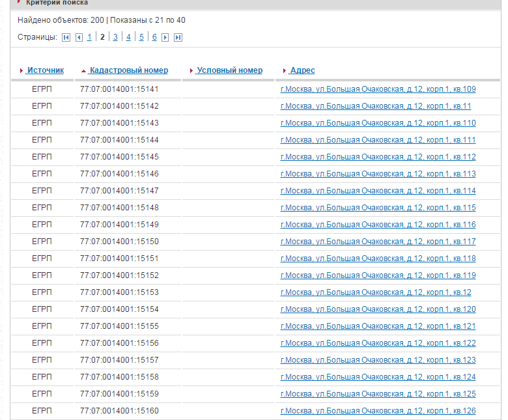Image resolution: width=508 pixels, height=420 pixels.
Task: Open address link ending in кв.12
Action: (375, 292)
